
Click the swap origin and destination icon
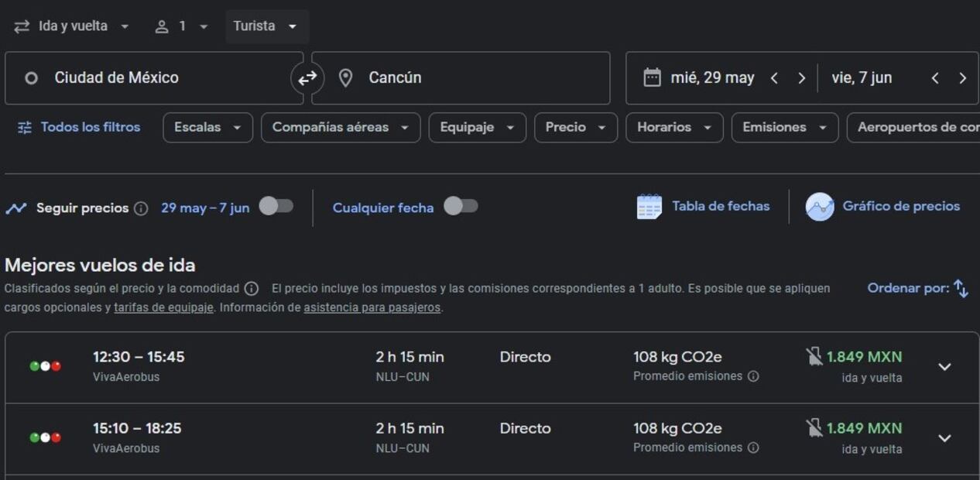[x=307, y=77]
